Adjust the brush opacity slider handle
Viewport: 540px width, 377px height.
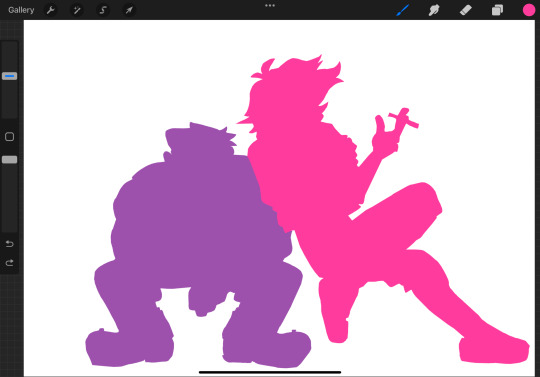pos(9,159)
